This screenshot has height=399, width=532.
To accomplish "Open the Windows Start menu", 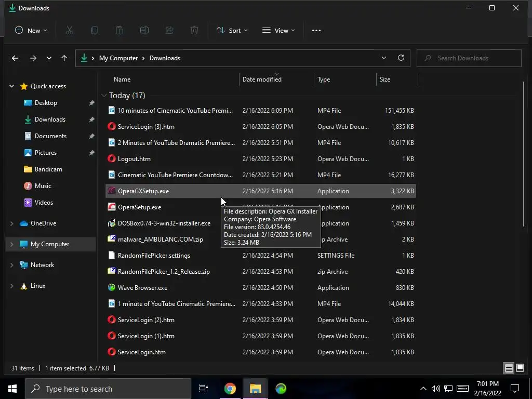I will [x=12, y=389].
